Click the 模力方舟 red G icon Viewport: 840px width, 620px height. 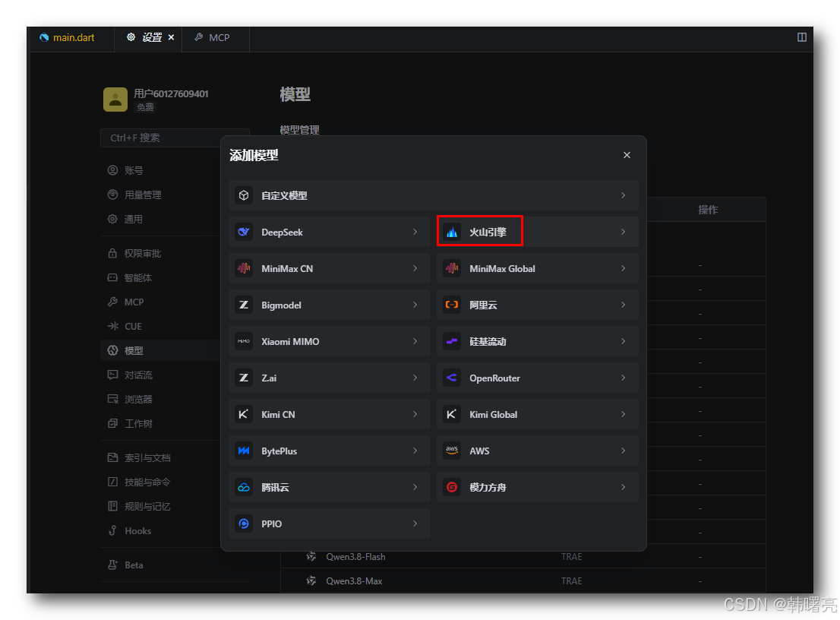click(452, 487)
